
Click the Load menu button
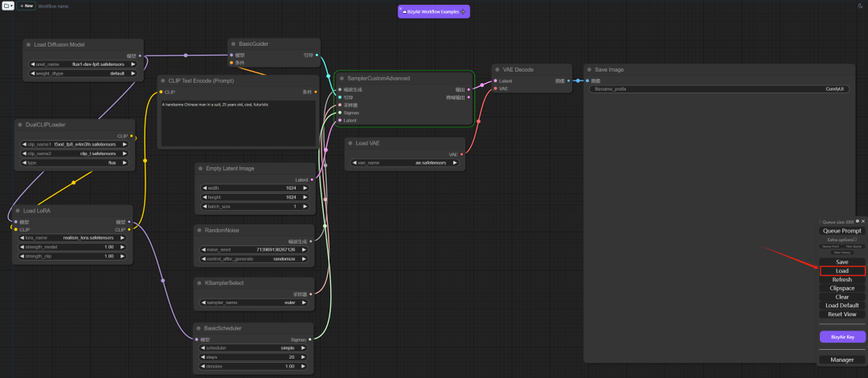click(842, 271)
